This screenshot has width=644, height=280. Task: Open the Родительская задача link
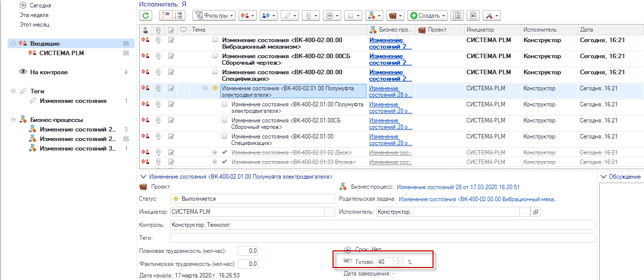[478, 200]
